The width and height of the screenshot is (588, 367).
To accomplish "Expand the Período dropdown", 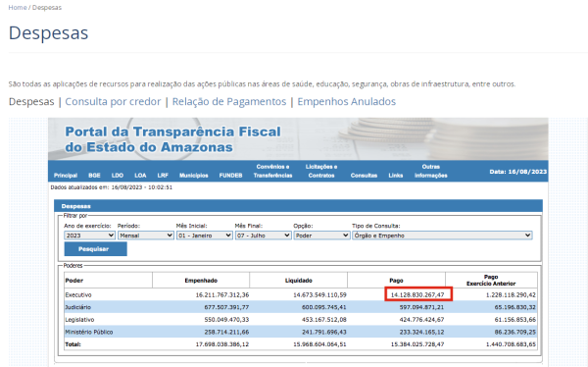I will [146, 236].
